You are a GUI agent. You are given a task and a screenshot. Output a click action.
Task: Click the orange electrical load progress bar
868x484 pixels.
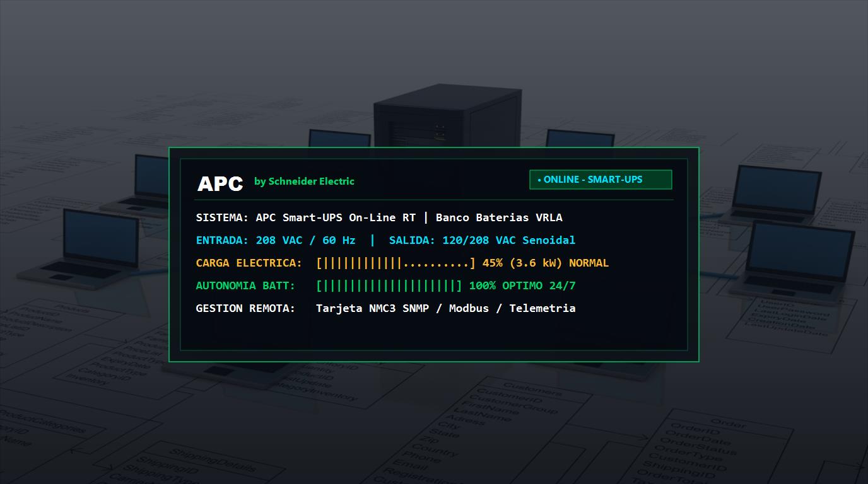click(x=396, y=263)
